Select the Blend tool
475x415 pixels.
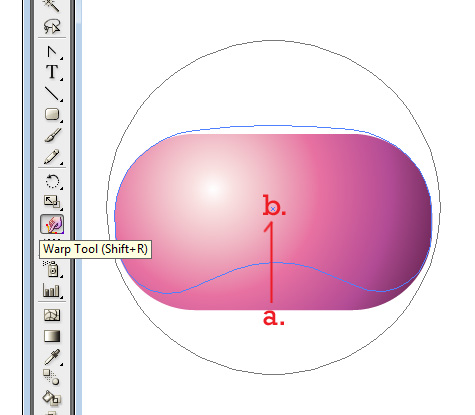point(52,377)
